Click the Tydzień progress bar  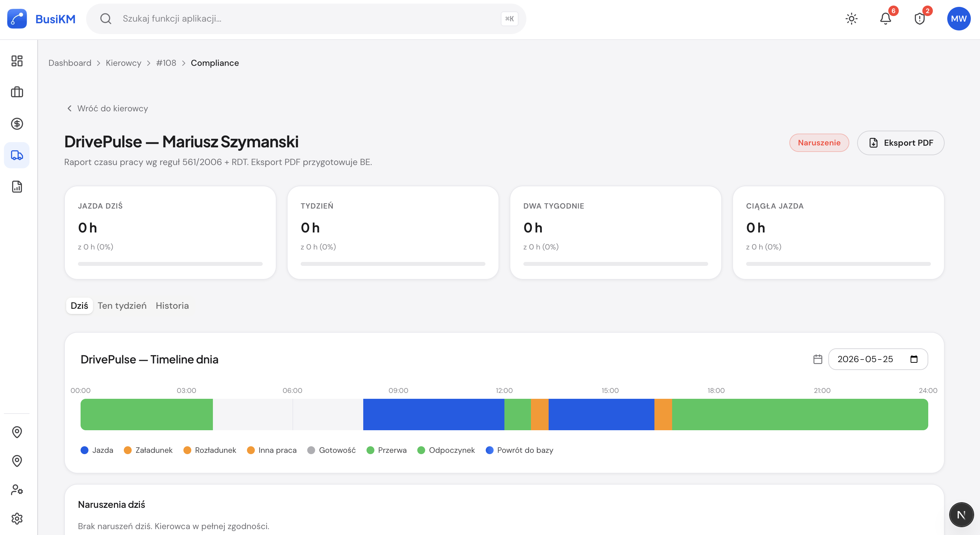393,264
